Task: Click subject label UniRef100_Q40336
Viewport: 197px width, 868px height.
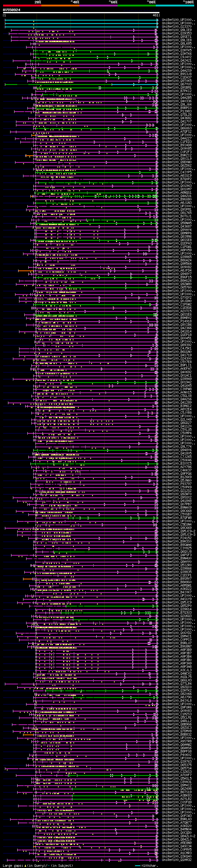Action: click(x=177, y=101)
